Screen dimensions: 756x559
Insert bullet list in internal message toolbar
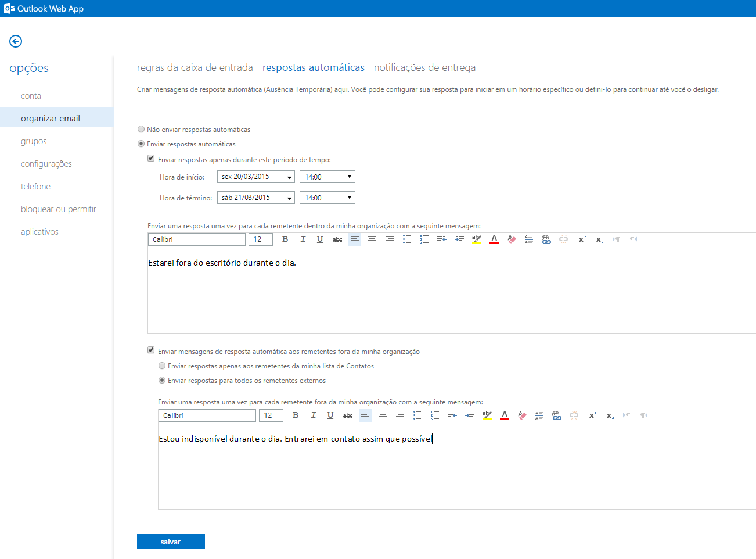[407, 239]
